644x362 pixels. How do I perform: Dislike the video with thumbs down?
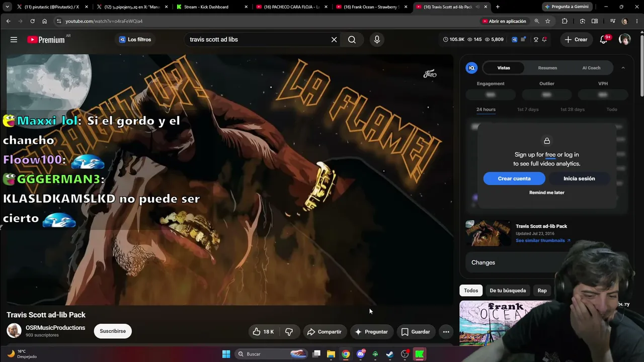click(x=289, y=332)
